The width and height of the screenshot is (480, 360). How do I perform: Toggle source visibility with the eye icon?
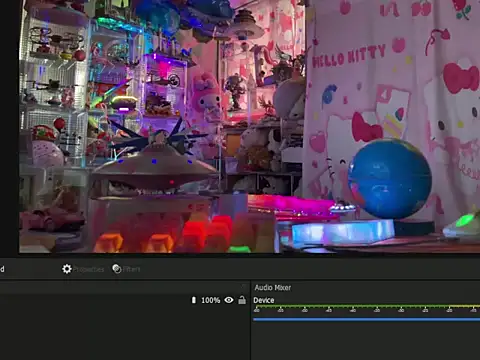pos(229,300)
